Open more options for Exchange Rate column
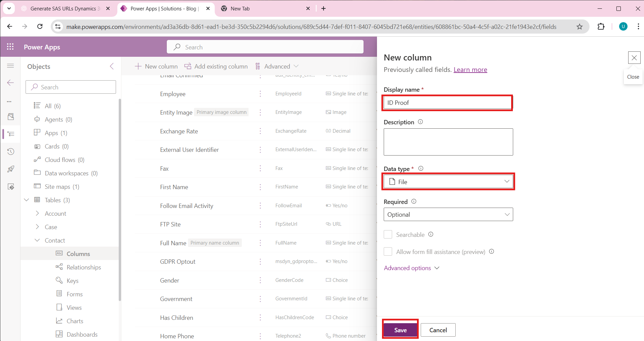The image size is (644, 341). (260, 131)
